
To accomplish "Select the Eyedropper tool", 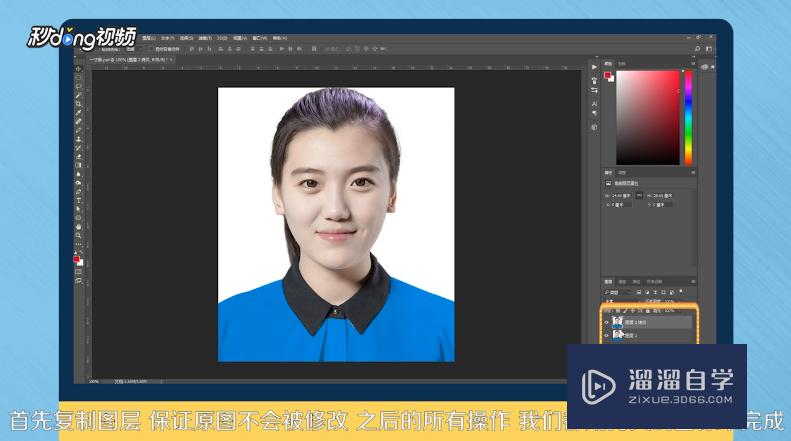I will pyautogui.click(x=79, y=112).
